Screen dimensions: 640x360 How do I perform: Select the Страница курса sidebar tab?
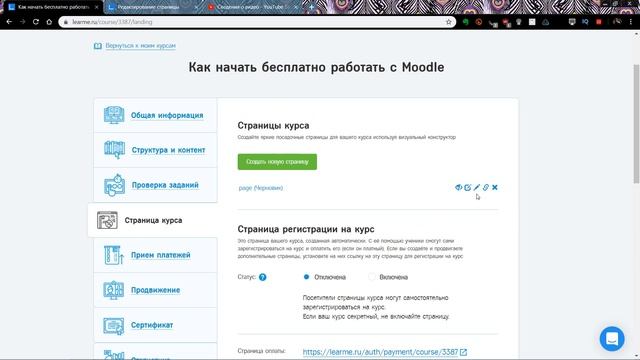tap(152, 220)
